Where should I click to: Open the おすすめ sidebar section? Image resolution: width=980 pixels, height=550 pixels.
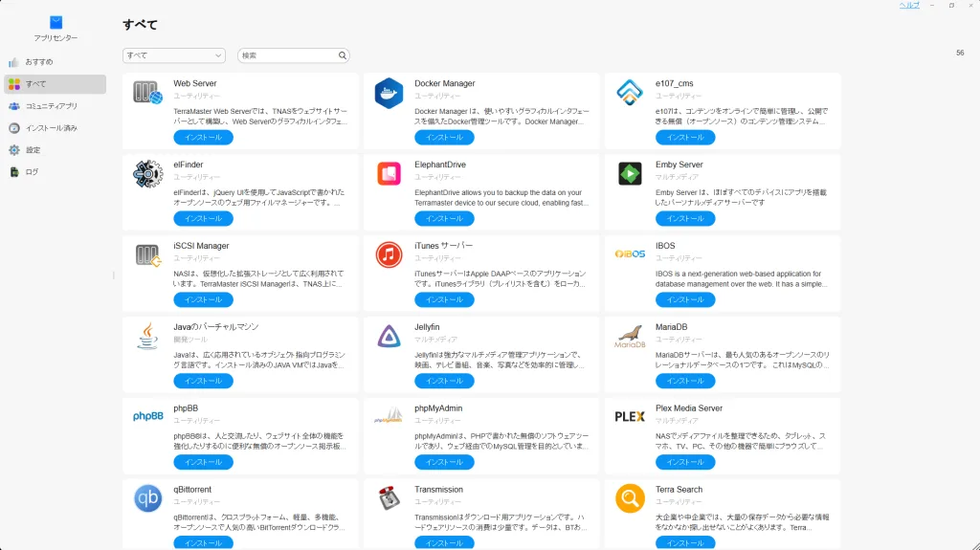(x=55, y=62)
